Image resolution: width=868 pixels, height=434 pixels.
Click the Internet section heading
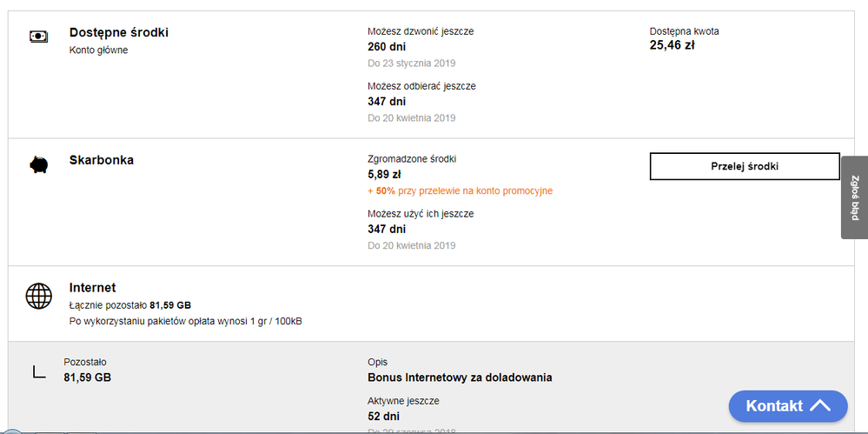[92, 287]
